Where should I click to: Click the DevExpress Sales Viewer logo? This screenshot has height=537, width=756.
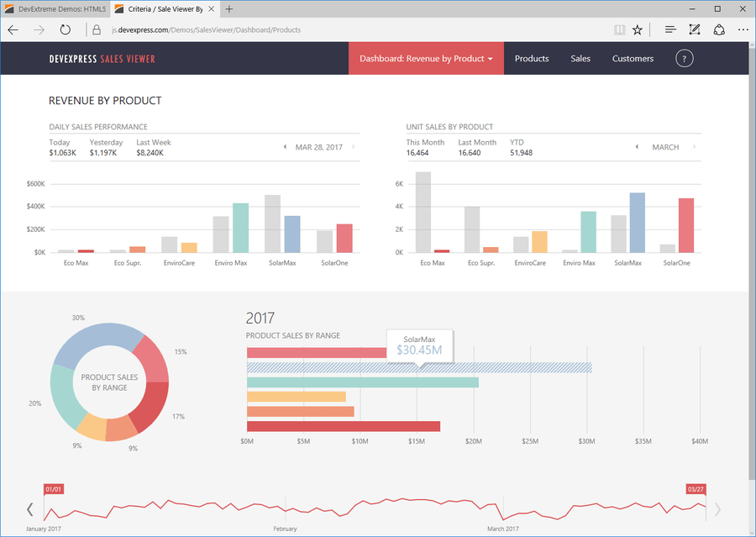(102, 58)
